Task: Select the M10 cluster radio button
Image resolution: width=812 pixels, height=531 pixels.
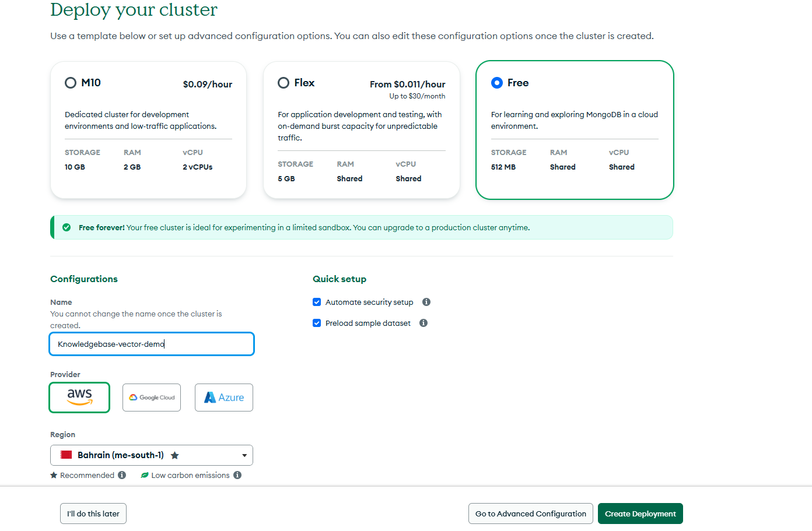Action: click(71, 83)
